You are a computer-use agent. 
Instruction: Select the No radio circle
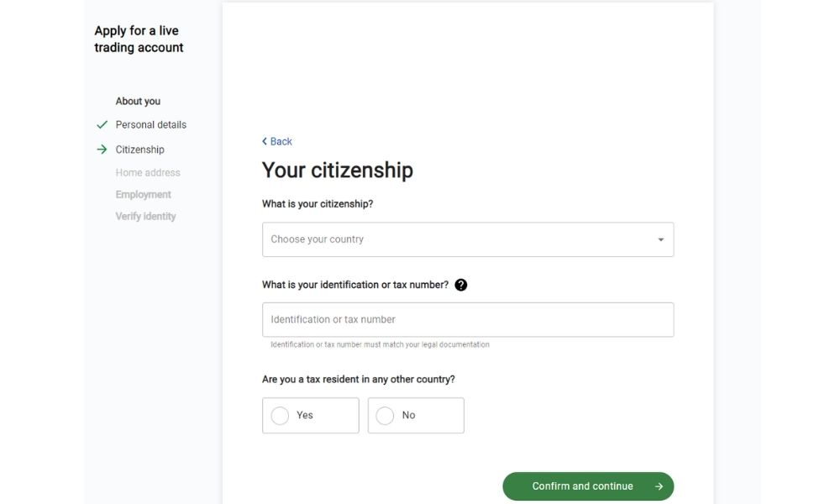point(386,416)
